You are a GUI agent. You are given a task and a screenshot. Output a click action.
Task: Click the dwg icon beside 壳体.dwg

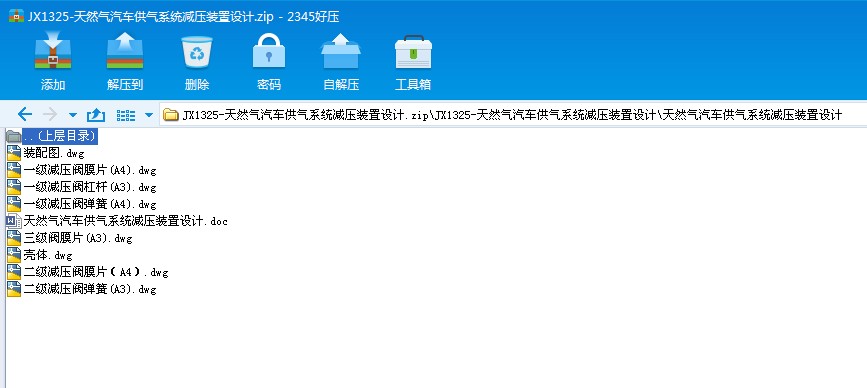pos(14,255)
